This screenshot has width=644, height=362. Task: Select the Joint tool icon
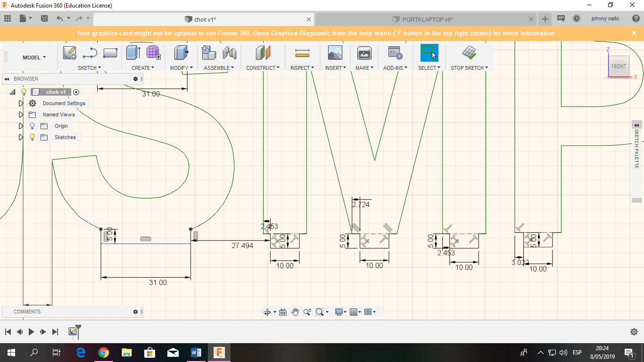click(229, 52)
